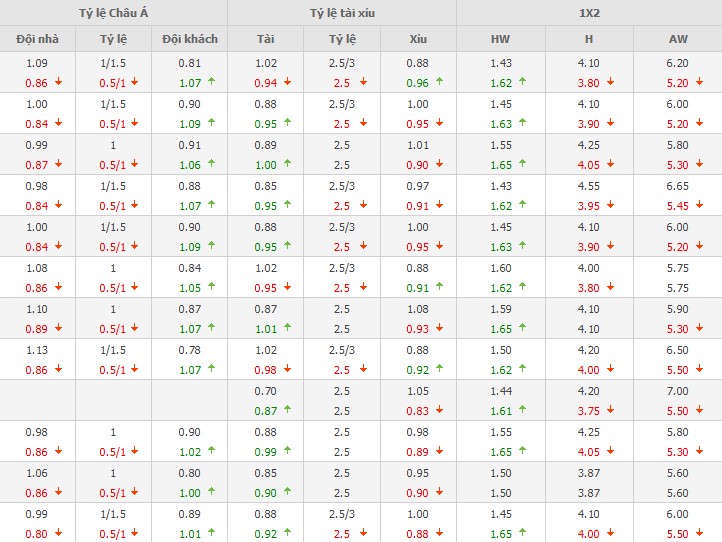Image resolution: width=722 pixels, height=542 pixels.
Task: Click the green up arrow beside 0.96
Action: tap(439, 82)
